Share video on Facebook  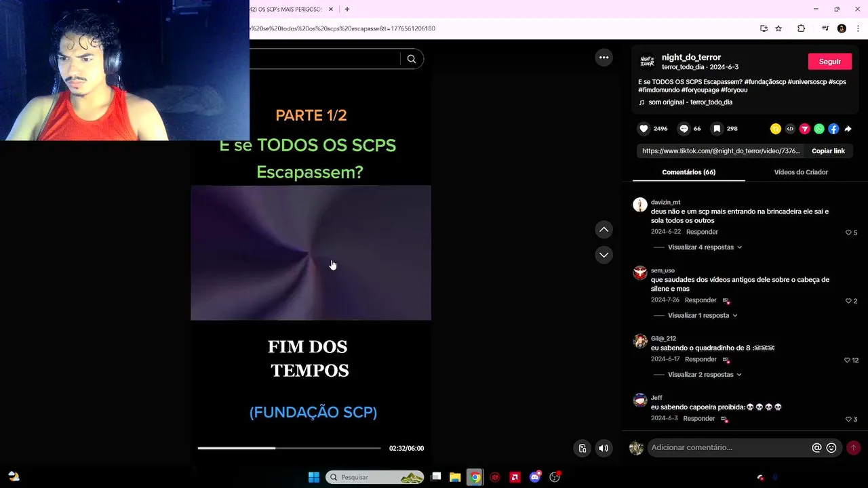click(x=833, y=129)
